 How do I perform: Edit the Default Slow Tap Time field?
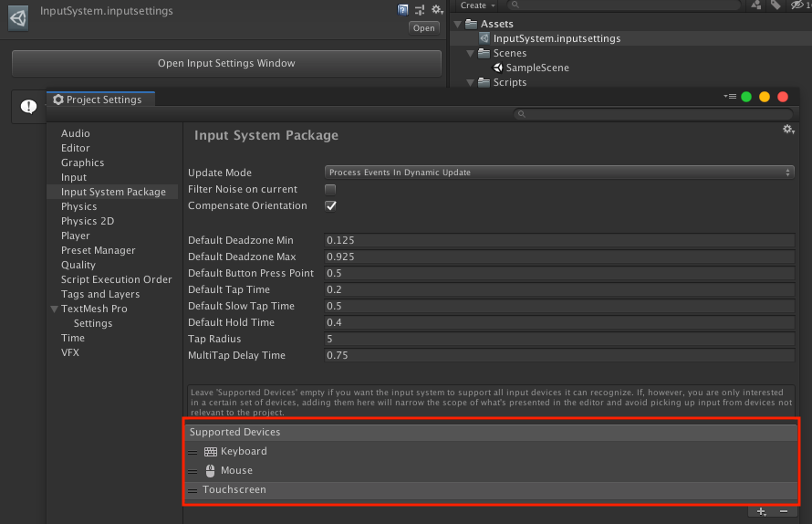pos(558,306)
